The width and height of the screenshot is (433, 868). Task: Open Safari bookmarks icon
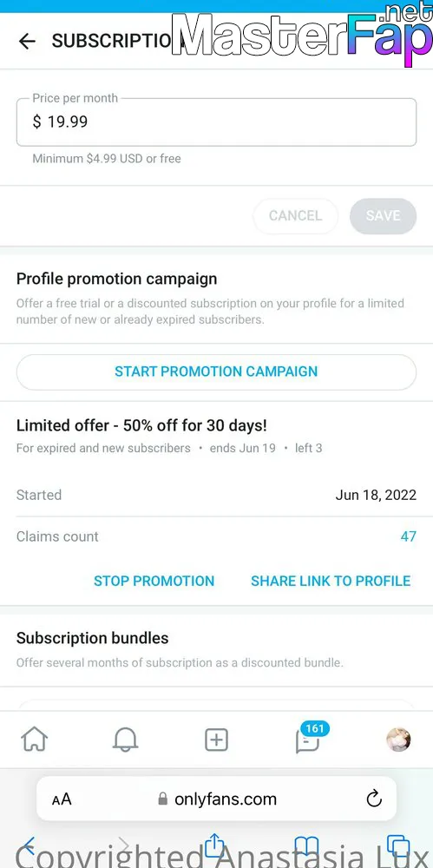coord(307,845)
